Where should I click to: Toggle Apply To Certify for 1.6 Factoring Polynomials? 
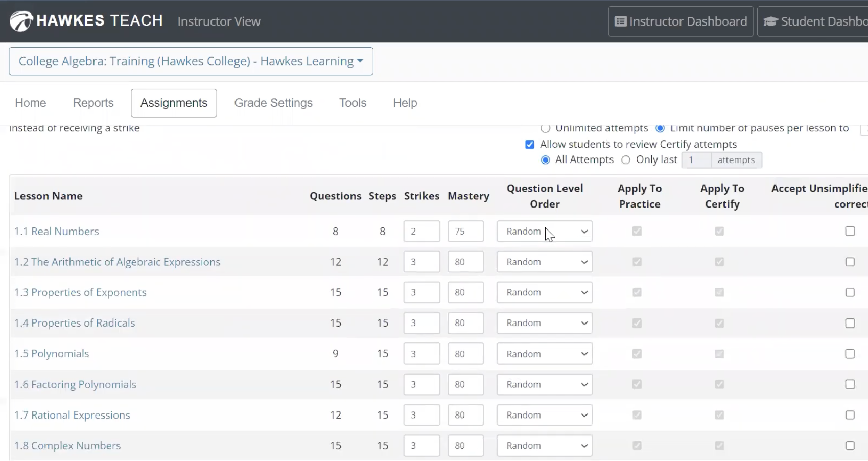tap(719, 384)
